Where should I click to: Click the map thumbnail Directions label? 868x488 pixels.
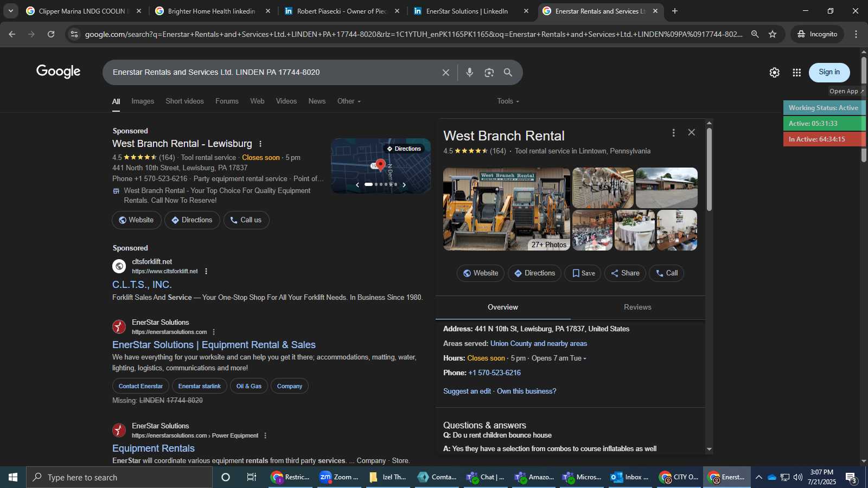pos(404,149)
